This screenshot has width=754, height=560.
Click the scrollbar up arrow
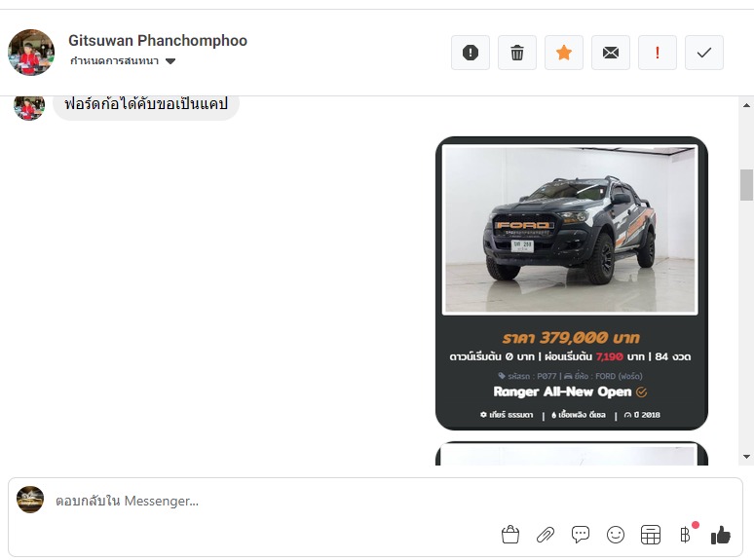point(746,105)
